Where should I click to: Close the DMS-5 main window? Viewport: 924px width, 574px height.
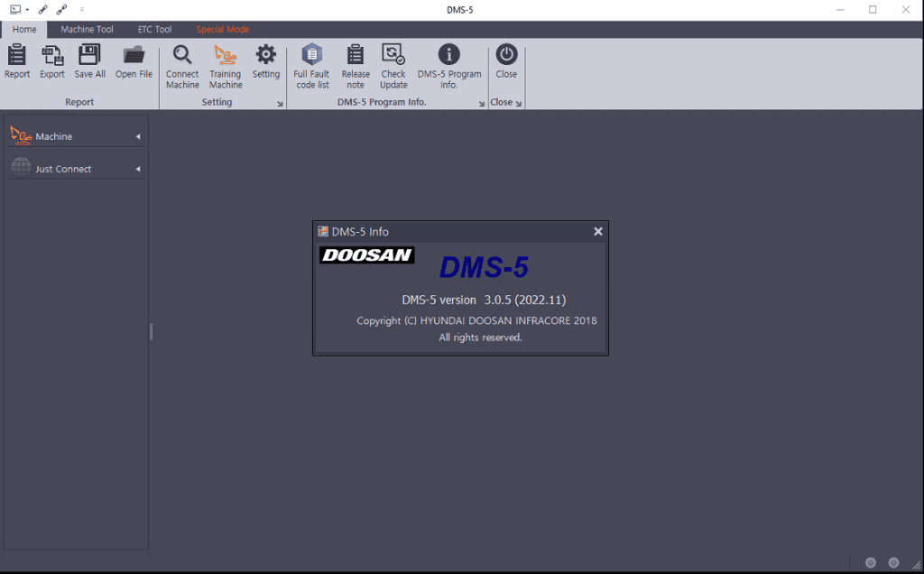[x=906, y=9]
